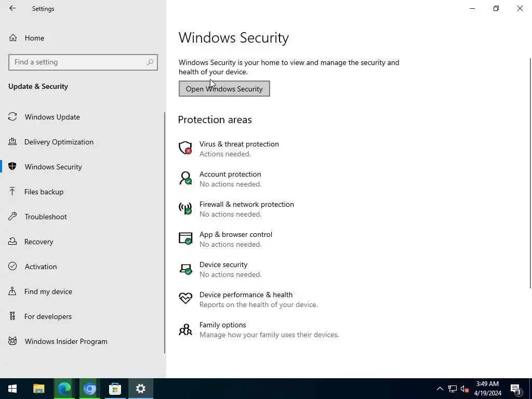Click the muted volume tray icon
The height and width of the screenshot is (399, 532).
coord(464,389)
